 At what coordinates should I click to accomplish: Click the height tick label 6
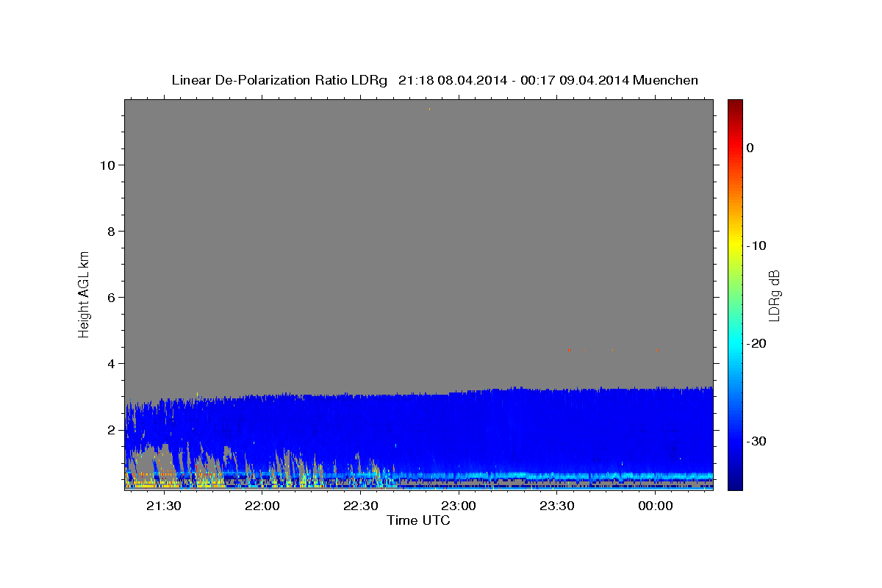click(110, 297)
